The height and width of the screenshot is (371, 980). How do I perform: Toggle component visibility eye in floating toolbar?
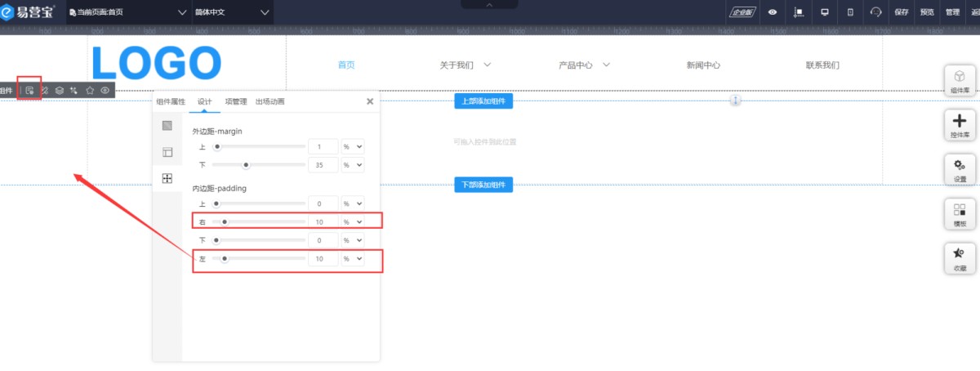pos(105,90)
